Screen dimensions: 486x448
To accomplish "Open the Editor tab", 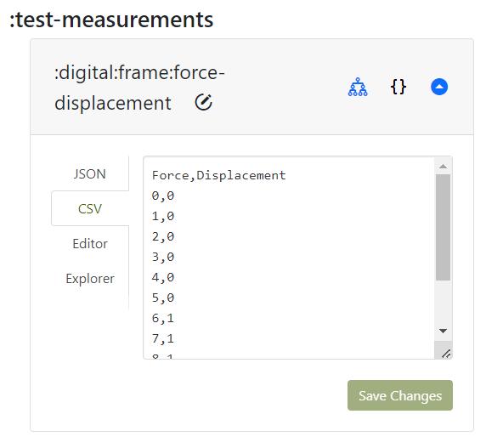I will coord(90,244).
